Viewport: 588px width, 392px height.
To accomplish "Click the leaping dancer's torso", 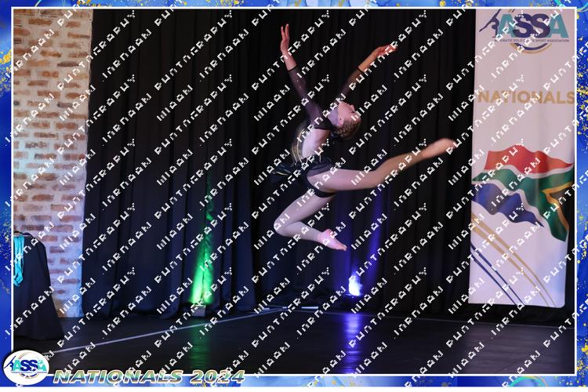I will coord(312,153).
